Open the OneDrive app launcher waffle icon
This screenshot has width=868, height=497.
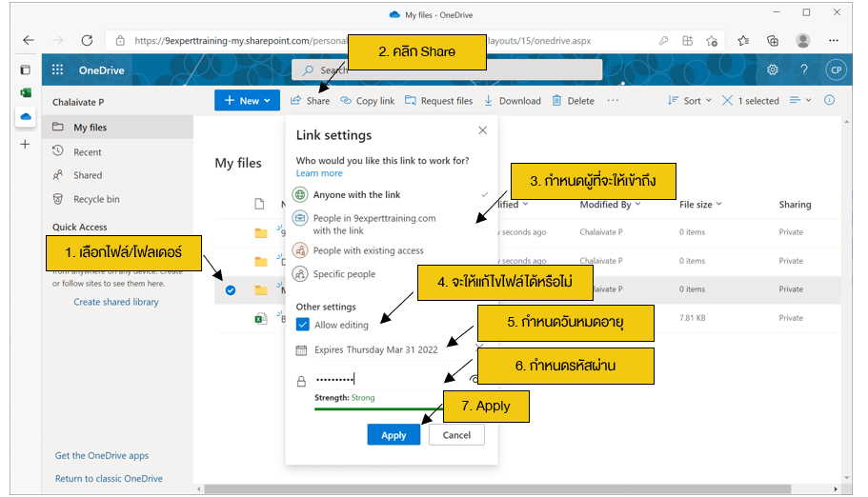58,70
